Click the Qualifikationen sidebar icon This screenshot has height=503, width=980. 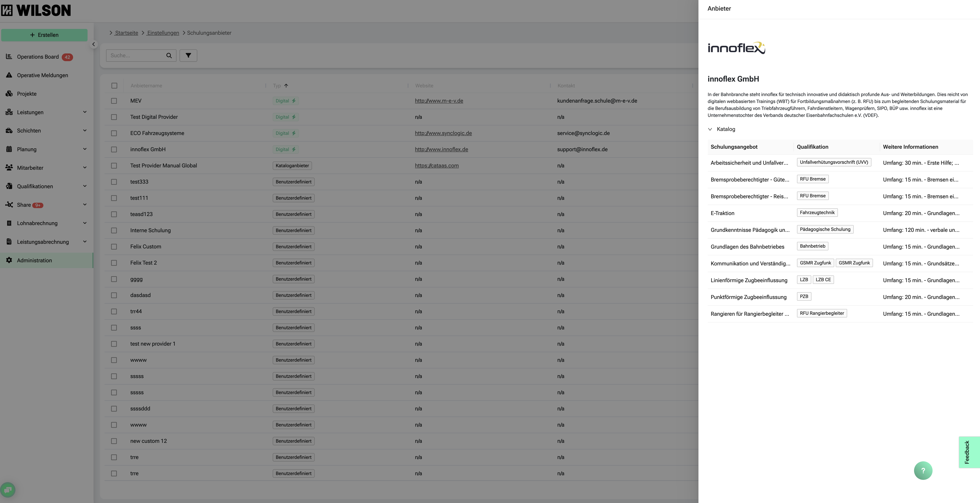click(9, 186)
